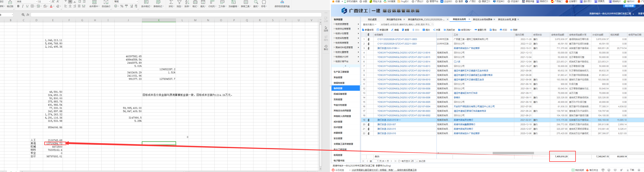Screen dimensions: 644x172
Task: Click the merge and center cells icon
Action: point(94,2)
